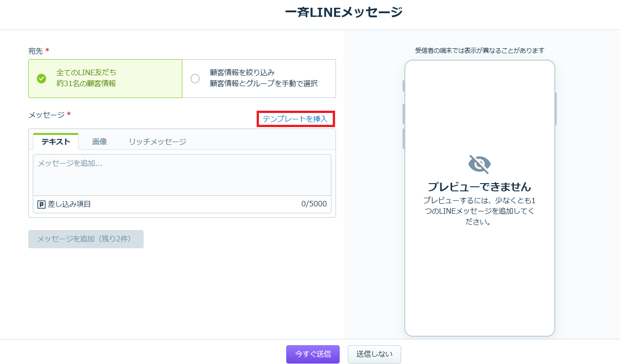The height and width of the screenshot is (364, 620).
Task: Click the 0/5000 character counter
Action: coord(314,204)
